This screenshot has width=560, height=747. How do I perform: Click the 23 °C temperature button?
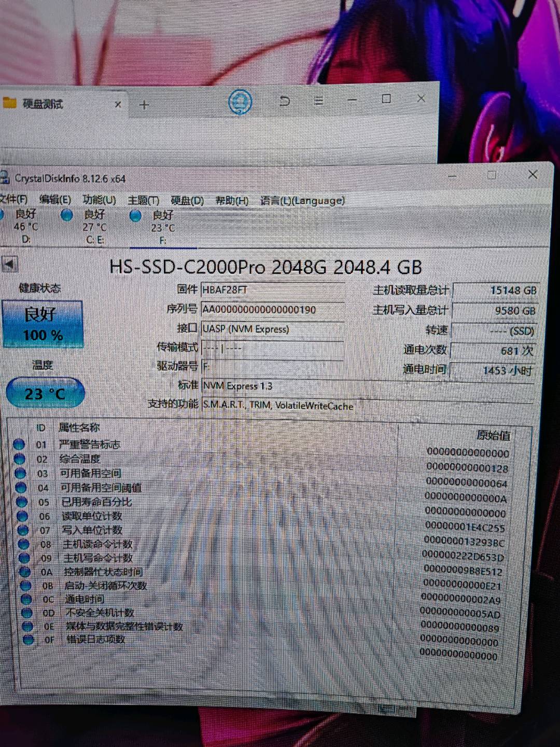tap(45, 393)
